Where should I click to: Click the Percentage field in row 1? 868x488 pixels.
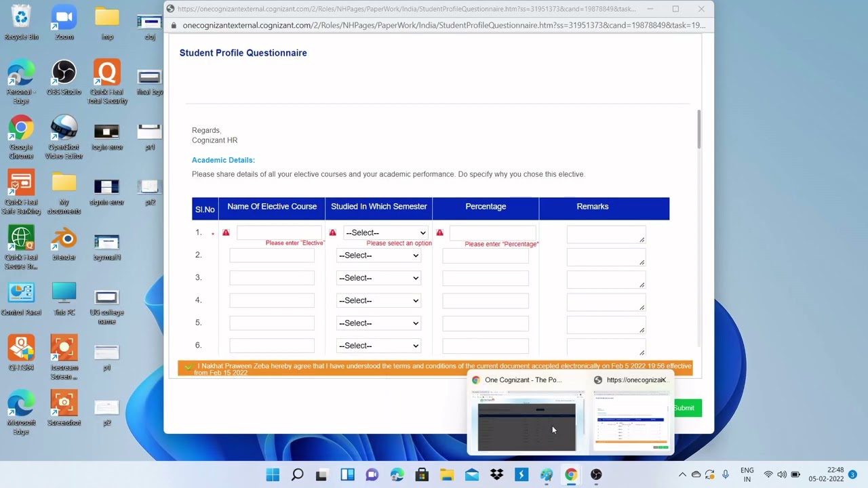492,232
